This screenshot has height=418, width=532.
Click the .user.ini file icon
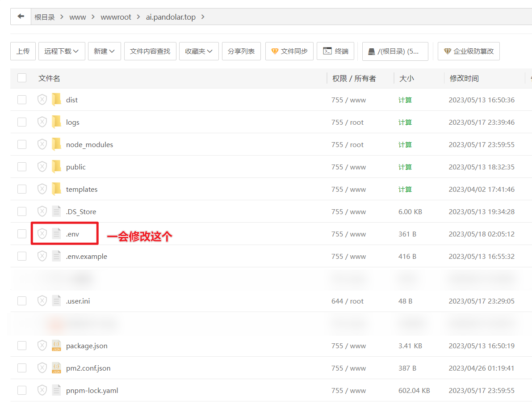(x=56, y=301)
